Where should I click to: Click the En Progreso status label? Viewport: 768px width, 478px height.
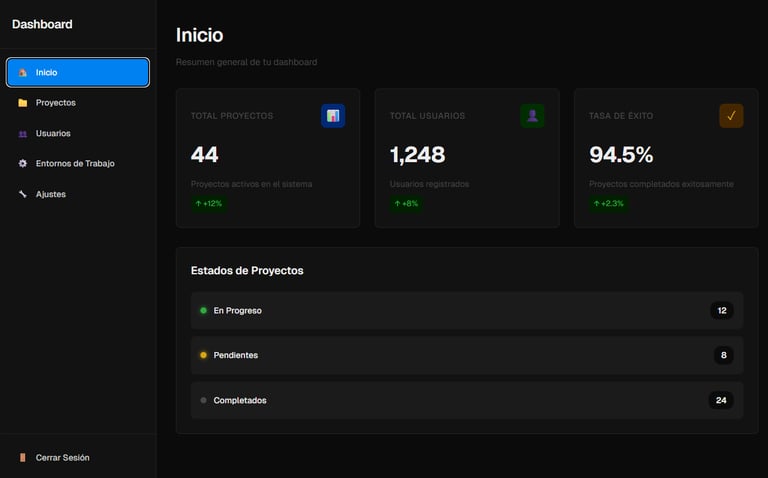tap(238, 311)
